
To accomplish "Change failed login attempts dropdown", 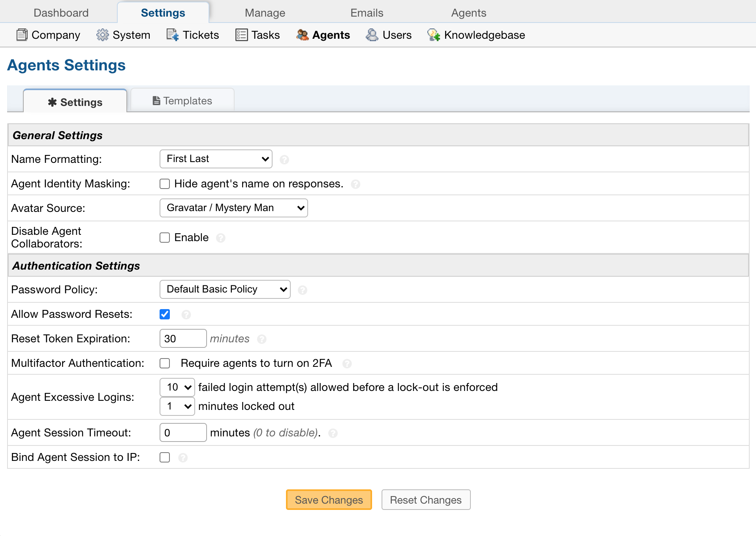I will [177, 387].
